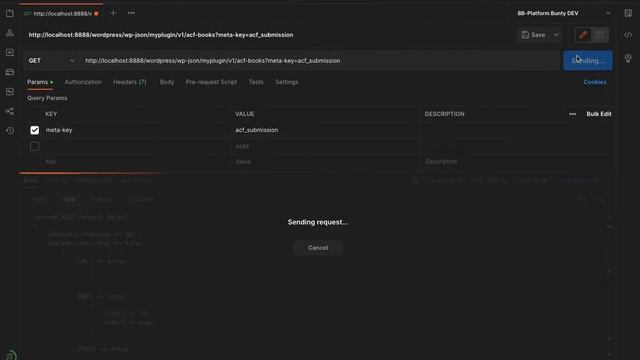640x360 pixels.
Task: Open the Body request tab
Action: point(167,82)
